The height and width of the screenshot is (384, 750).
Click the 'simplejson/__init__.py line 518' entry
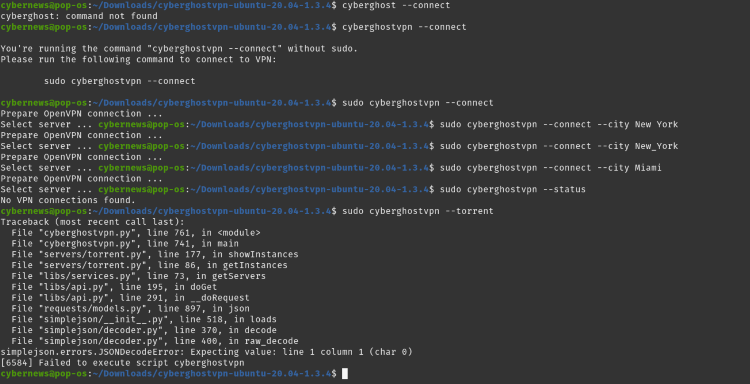(x=144, y=319)
